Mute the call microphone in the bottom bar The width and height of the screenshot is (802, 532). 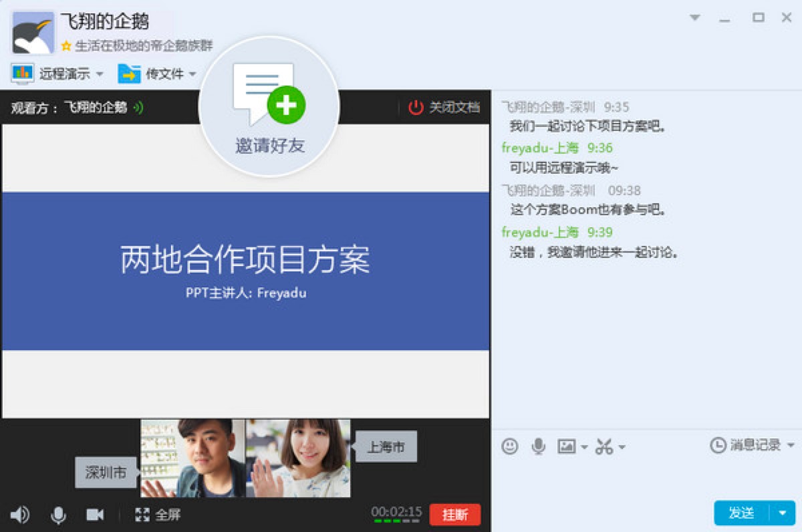(59, 515)
